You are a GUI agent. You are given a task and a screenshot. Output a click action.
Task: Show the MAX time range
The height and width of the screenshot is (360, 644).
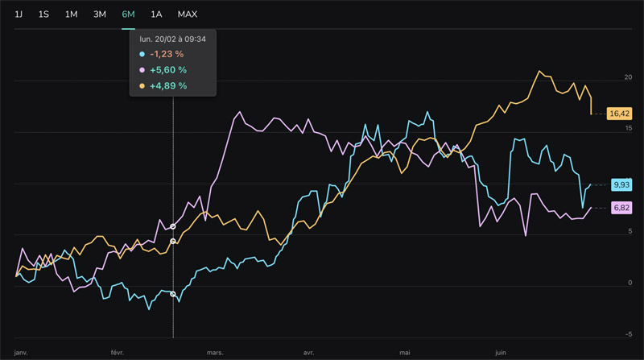(x=188, y=14)
